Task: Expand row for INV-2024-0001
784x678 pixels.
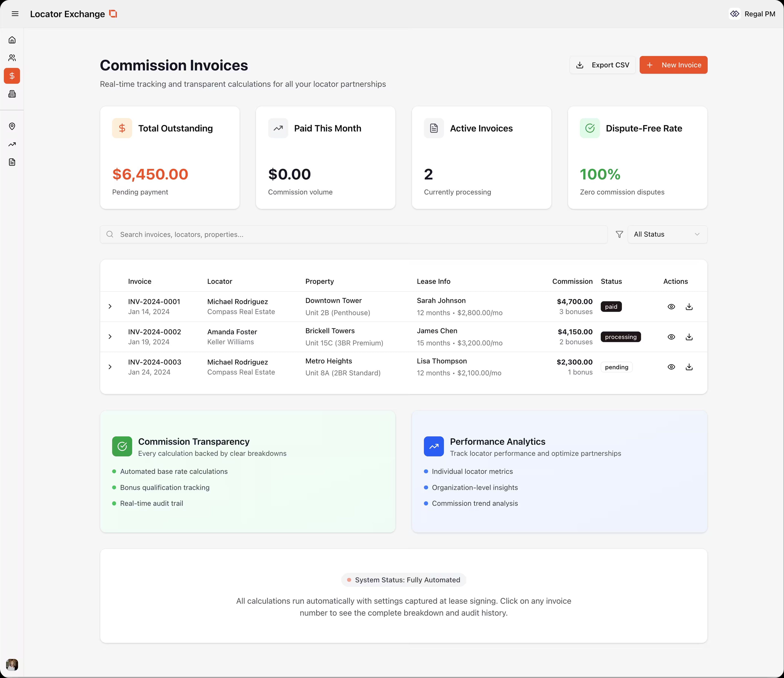Action: point(110,307)
